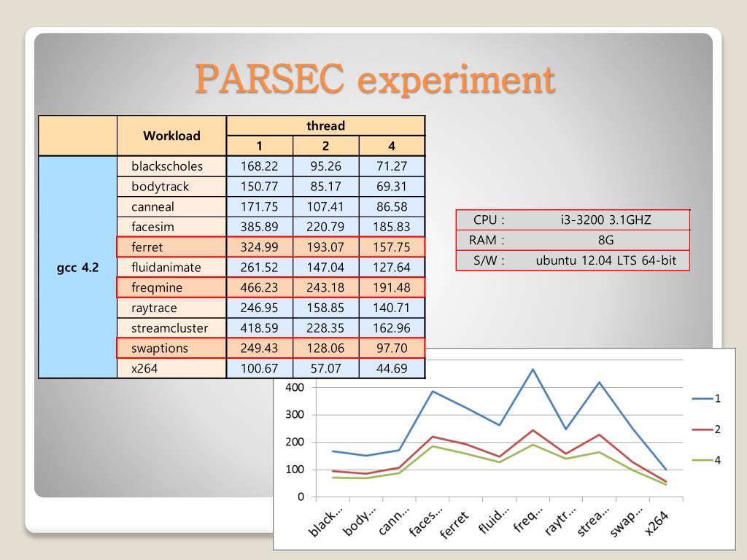This screenshot has height=560, width=747.
Task: Click the value 97.70 in the table
Action: [392, 348]
